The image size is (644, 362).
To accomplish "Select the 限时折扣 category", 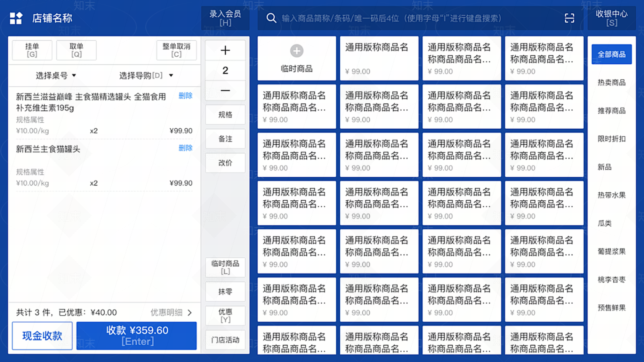I will coord(611,139).
